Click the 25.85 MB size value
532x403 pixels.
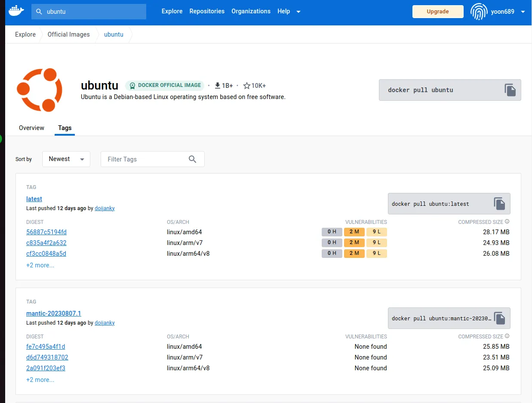[496, 347]
